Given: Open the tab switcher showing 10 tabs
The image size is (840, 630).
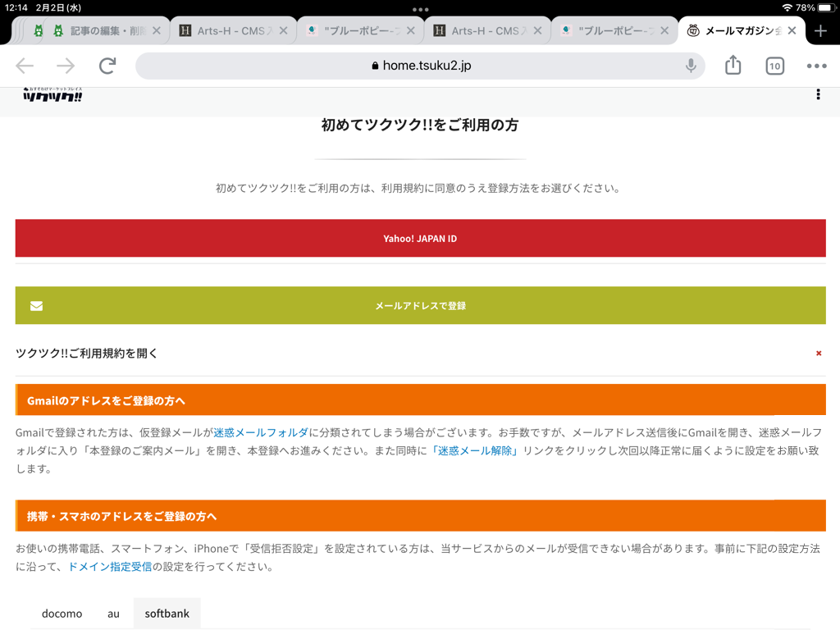Looking at the screenshot, I should tap(774, 66).
